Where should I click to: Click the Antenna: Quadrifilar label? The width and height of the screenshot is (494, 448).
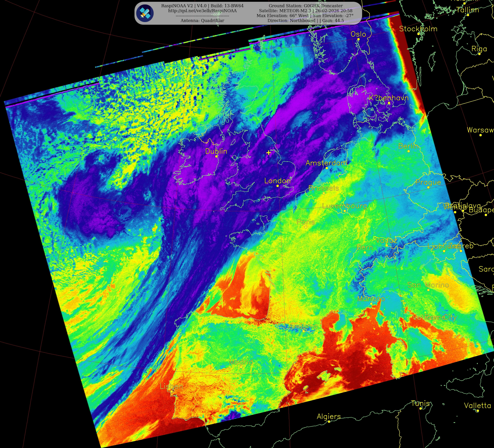coord(202,20)
